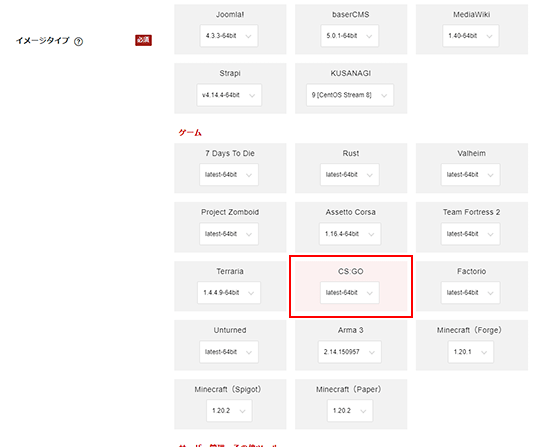Click the help icon beside イメージタイプ
Viewport: 550px width, 447px height.
(79, 42)
